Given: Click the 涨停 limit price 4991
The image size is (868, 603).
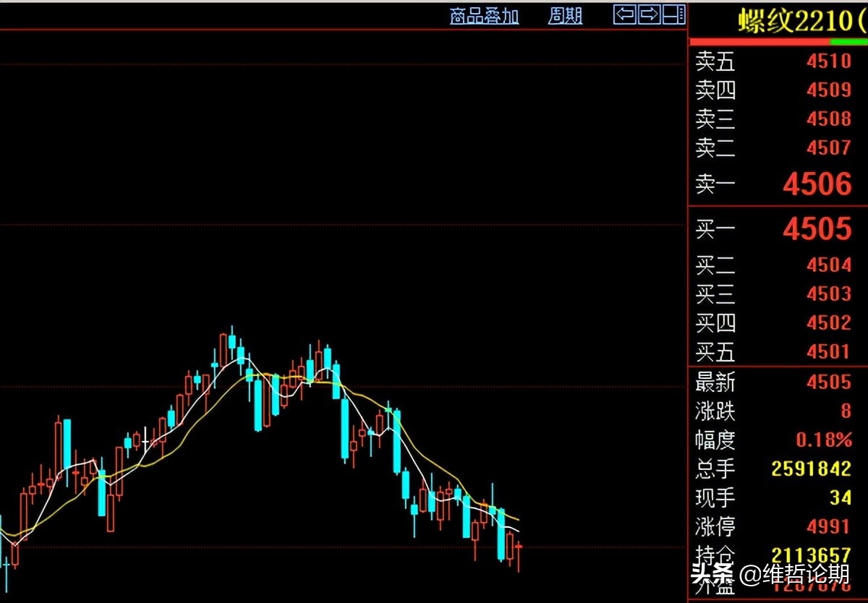Looking at the screenshot, I should pyautogui.click(x=829, y=526).
